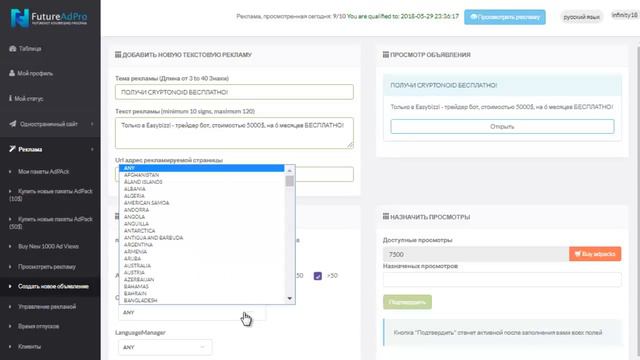Click country list scrollbar down arrow
Screen dimensions: 640x360
pos(289,299)
